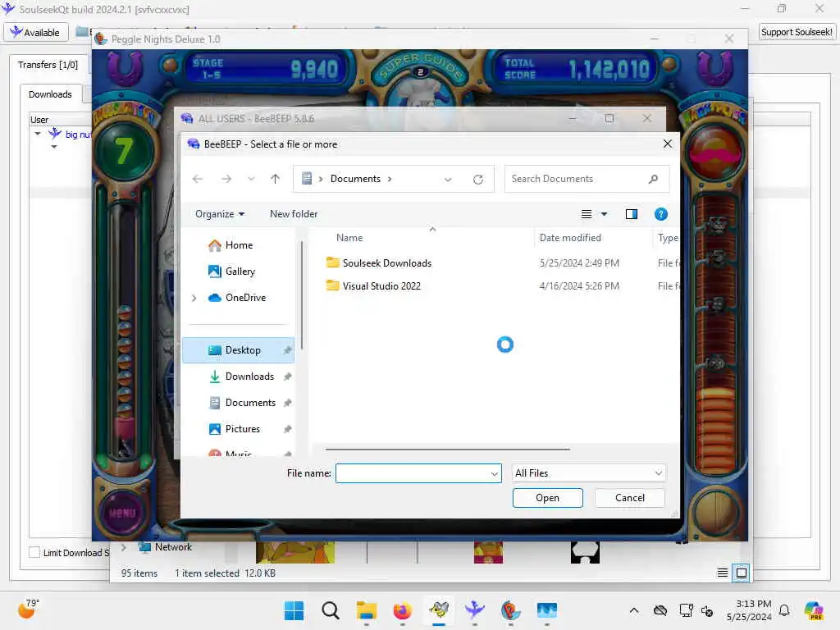Viewport: 840px width, 630px height.
Task: Switch Explorer to details view icon
Action: 722,573
